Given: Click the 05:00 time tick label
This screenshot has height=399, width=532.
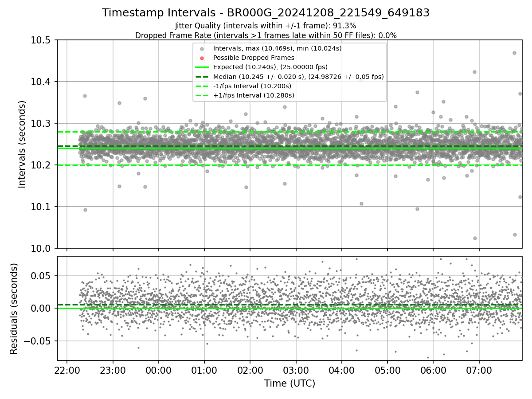Looking at the screenshot, I should point(387,370).
